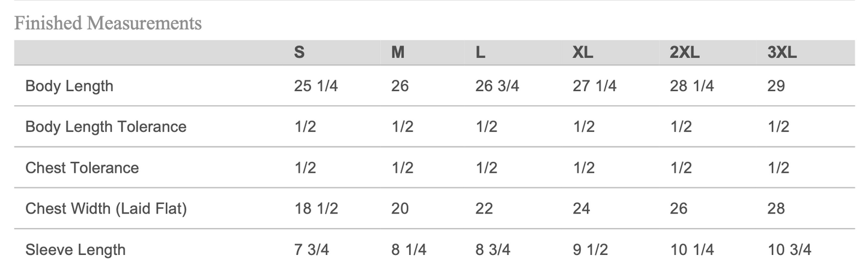Viewport: 868px width, 279px height.
Task: Select the Body Length row label
Action: 69,86
